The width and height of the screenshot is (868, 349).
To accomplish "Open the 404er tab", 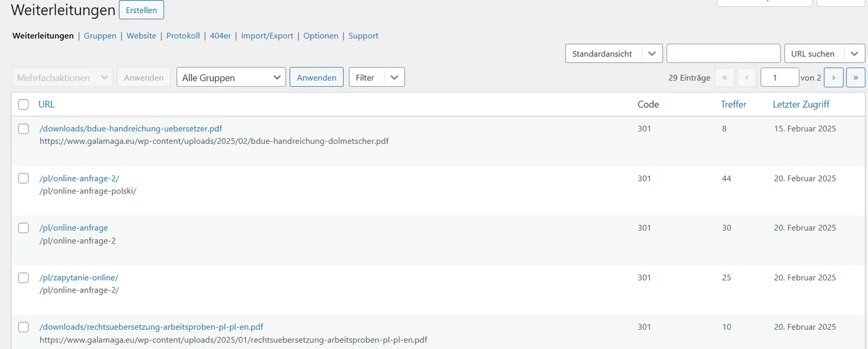I will click(x=220, y=36).
